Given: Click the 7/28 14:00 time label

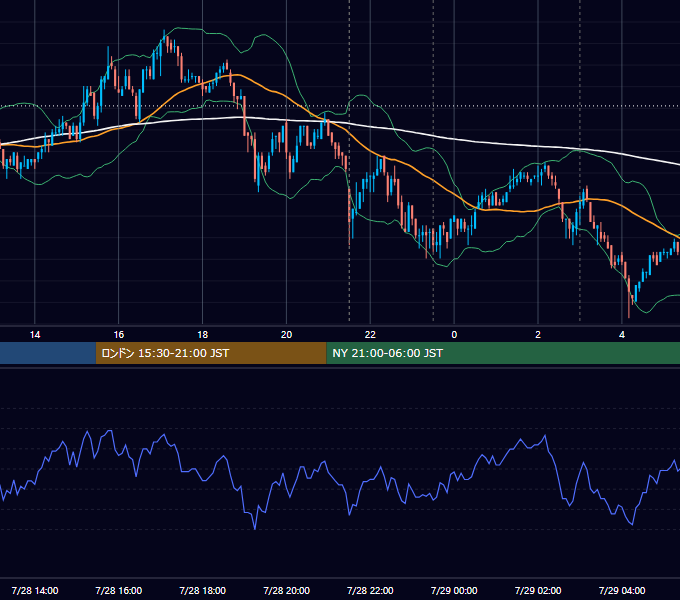Looking at the screenshot, I should (35, 590).
